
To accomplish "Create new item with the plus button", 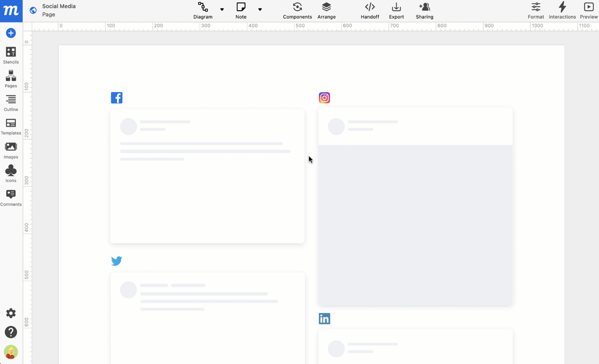I will pyautogui.click(x=11, y=33).
